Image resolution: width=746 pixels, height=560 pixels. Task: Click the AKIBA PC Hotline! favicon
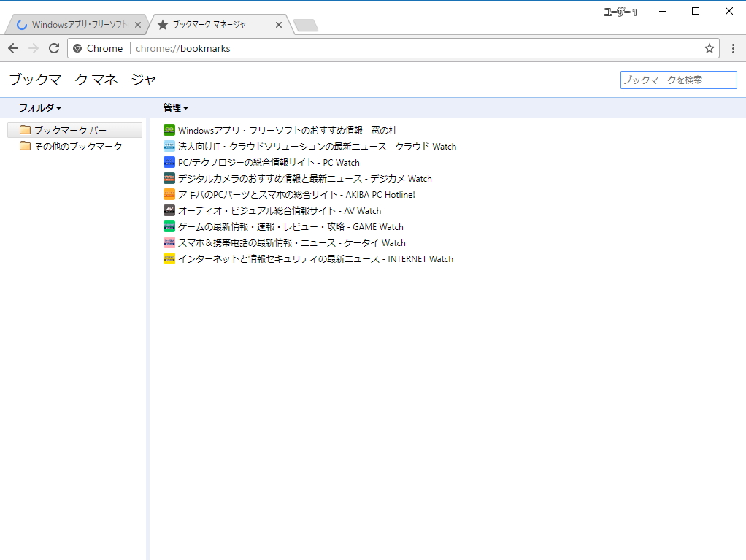tap(169, 194)
